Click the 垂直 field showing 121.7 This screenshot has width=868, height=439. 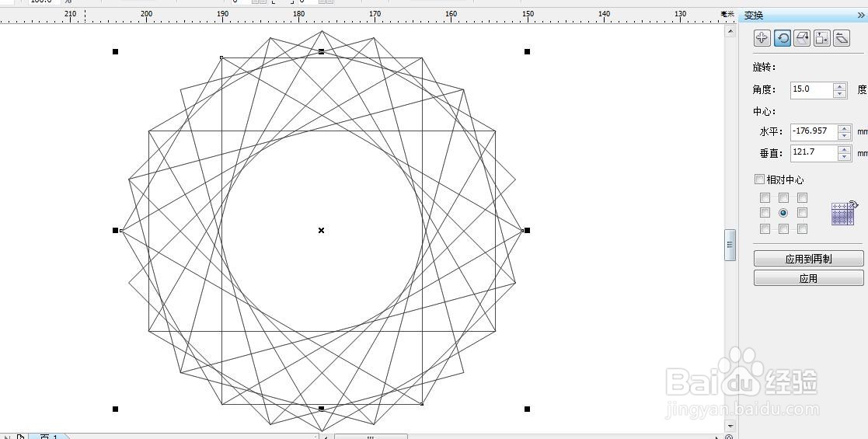point(814,153)
